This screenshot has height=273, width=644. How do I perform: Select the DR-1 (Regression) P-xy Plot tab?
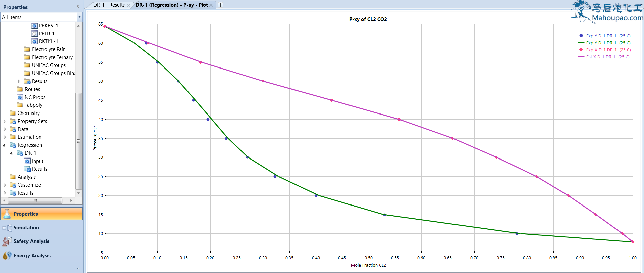pyautogui.click(x=171, y=5)
